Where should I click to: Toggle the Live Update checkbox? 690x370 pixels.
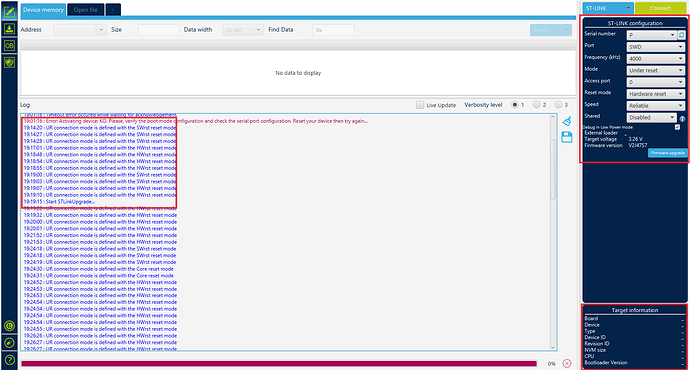(x=420, y=105)
